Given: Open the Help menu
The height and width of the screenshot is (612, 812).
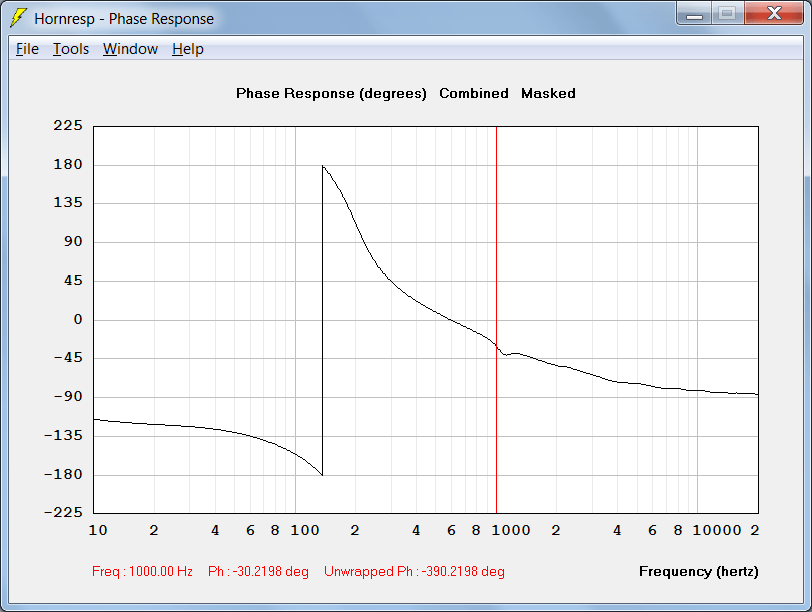Looking at the screenshot, I should [187, 49].
